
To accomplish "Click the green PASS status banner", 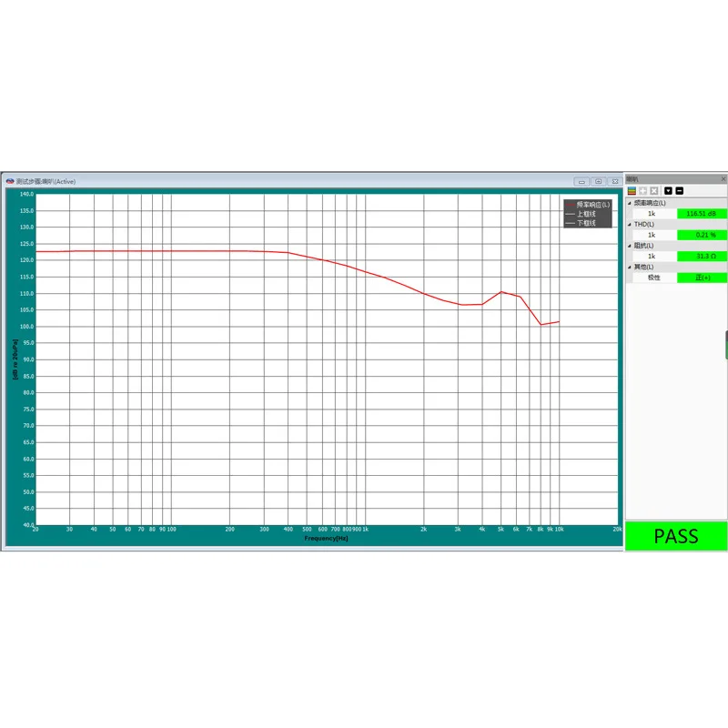I will [676, 536].
